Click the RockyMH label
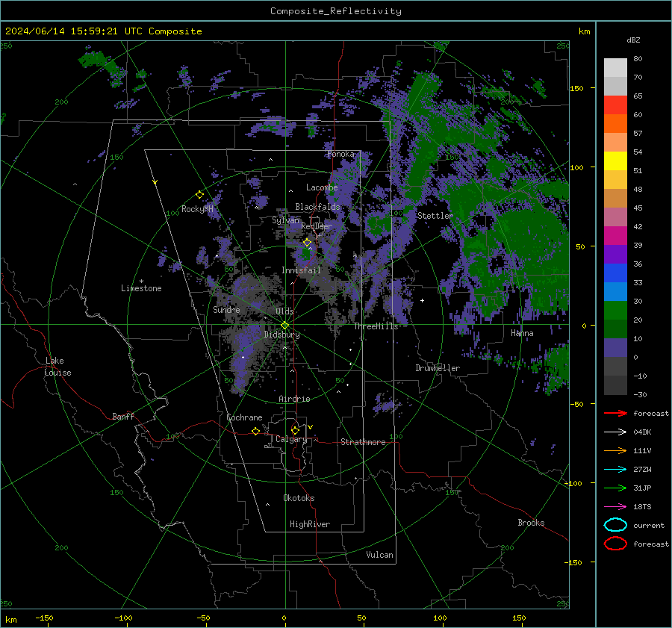Screen dimensions: 672x628 197,209
